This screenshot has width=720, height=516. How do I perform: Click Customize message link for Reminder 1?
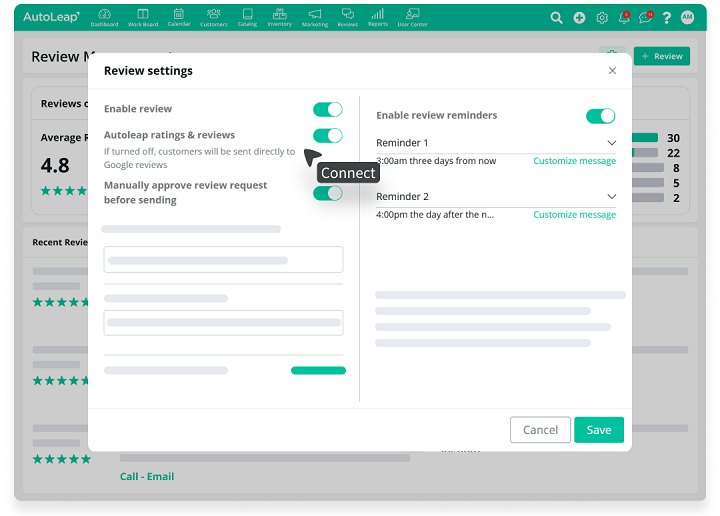coord(574,161)
